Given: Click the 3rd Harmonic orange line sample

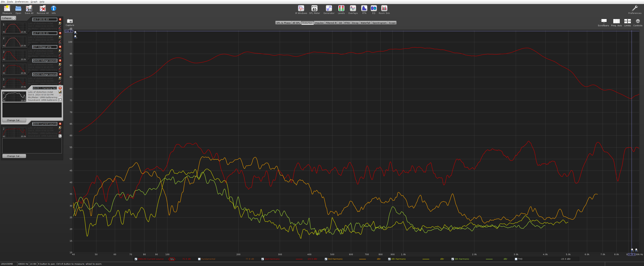Looking at the screenshot, I should tap(363, 259).
